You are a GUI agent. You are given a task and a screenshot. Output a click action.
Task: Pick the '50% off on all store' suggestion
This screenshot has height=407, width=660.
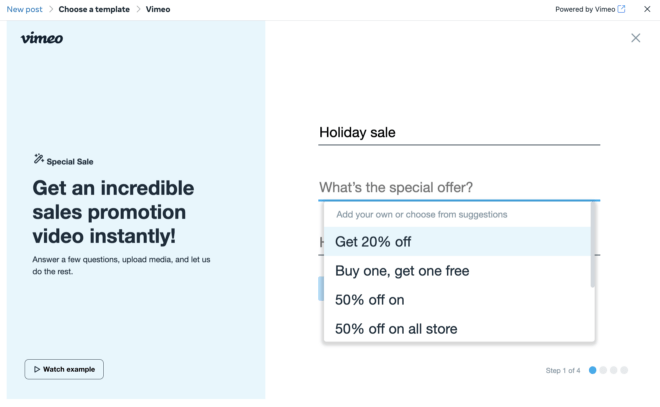[457, 329]
